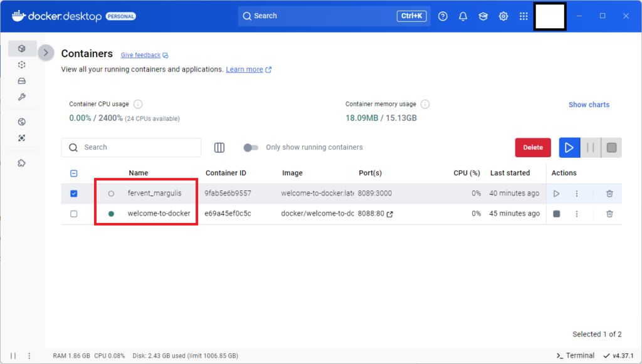
Task: Open port 8088:80 in browser
Action: click(x=376, y=214)
